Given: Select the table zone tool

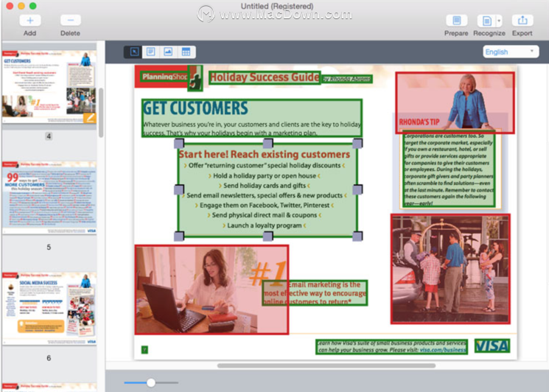Looking at the screenshot, I should tap(186, 52).
